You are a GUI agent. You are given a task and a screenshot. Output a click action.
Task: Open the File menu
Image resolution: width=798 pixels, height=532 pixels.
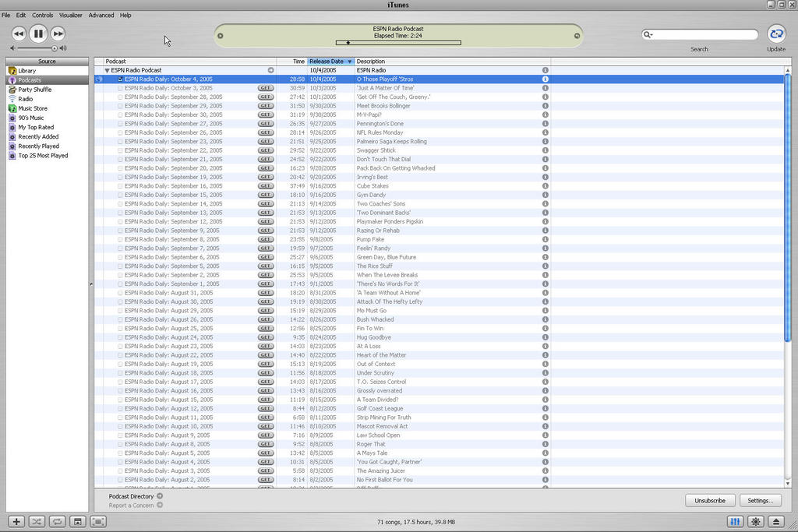(x=6, y=16)
